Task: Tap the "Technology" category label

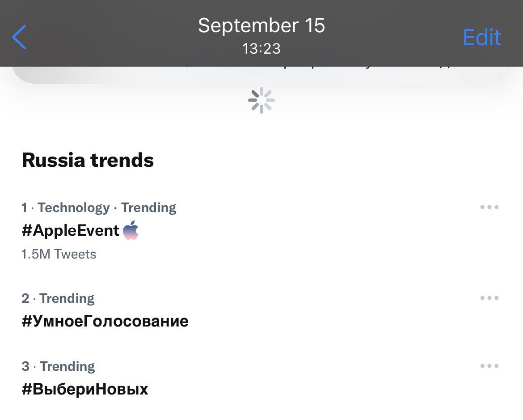Action: pyautogui.click(x=74, y=208)
